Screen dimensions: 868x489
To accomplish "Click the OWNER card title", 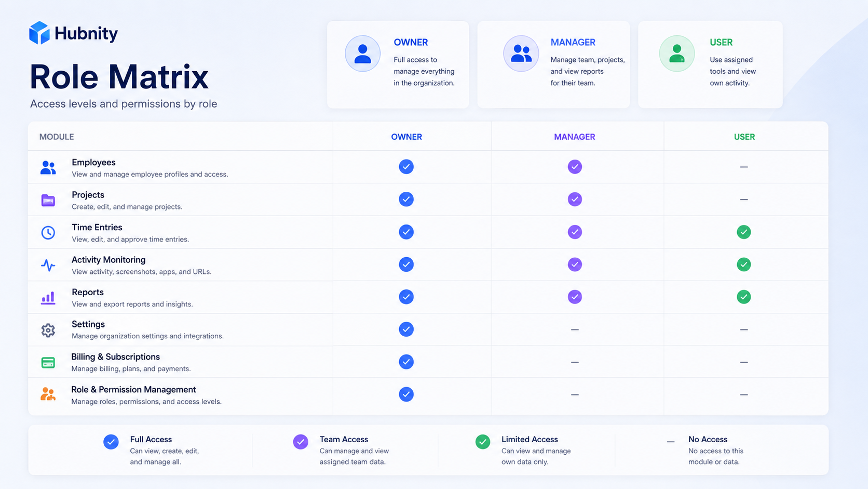I will 411,43.
